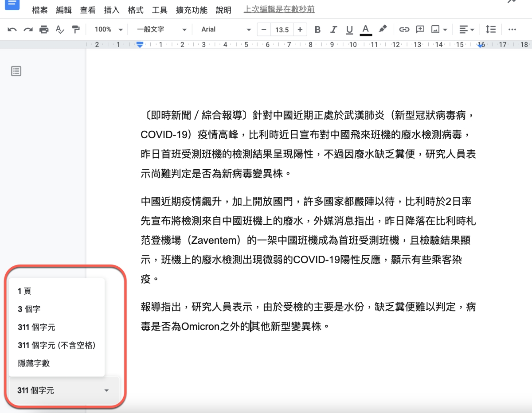Print the document with printer icon
Screen dimensions: 532x413
click(x=44, y=30)
